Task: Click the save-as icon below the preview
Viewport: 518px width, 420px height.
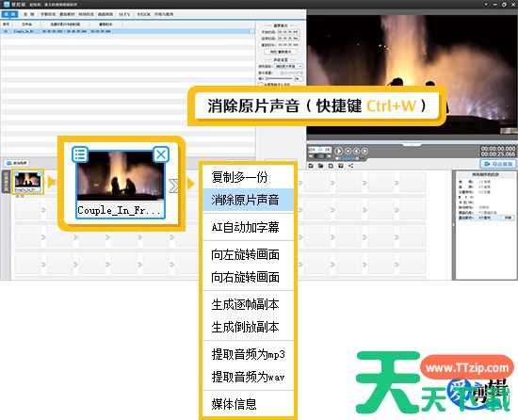Action: click(341, 166)
